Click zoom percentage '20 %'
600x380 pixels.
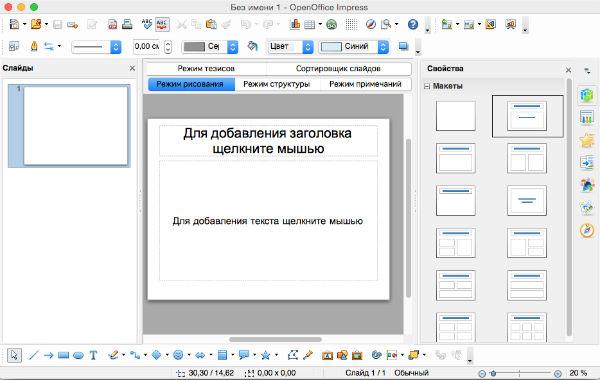[x=578, y=373]
